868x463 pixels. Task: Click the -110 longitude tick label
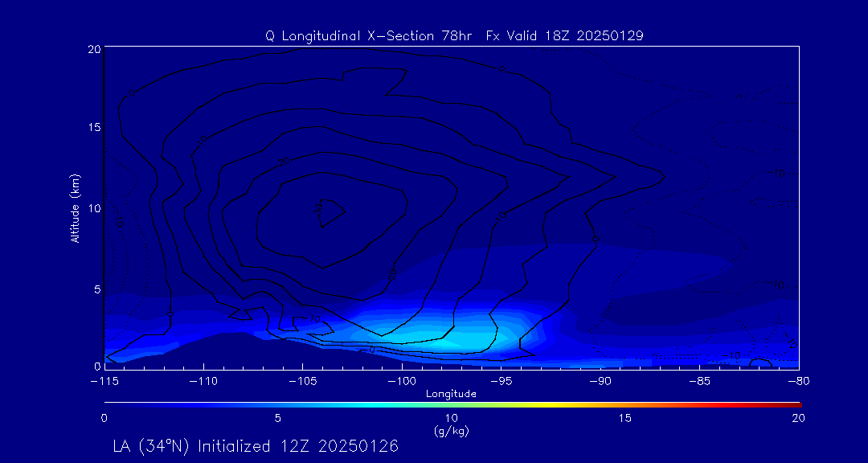(x=203, y=382)
